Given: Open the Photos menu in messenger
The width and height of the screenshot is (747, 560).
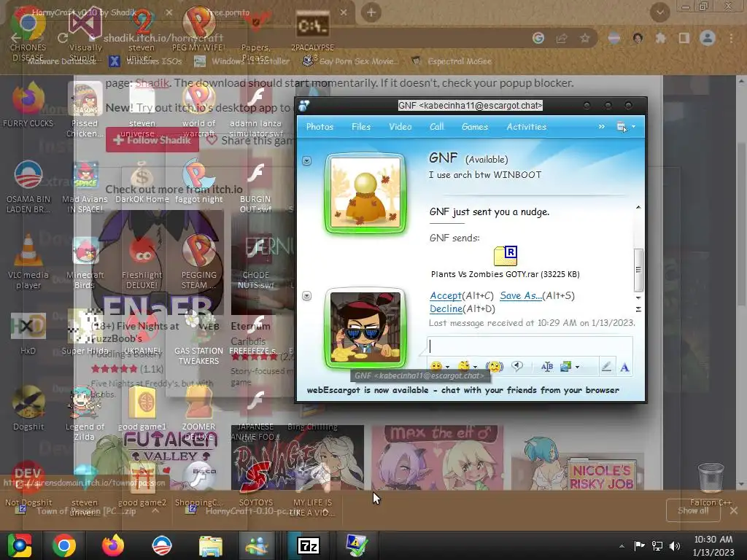Looking at the screenshot, I should coord(320,127).
